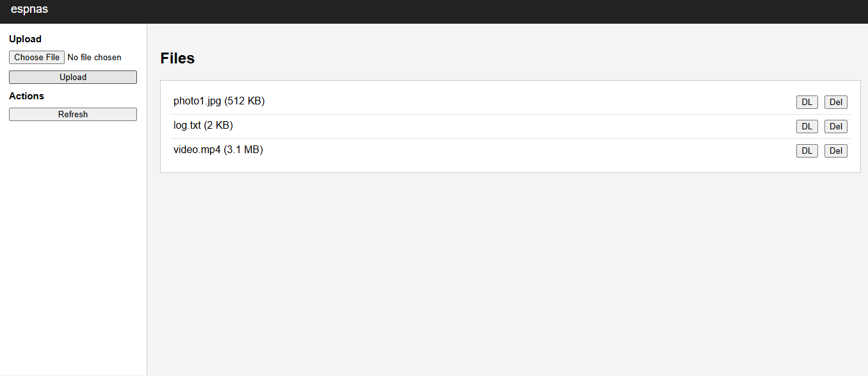Image resolution: width=868 pixels, height=376 pixels.
Task: Click the 3.1 MB size label
Action: pos(244,150)
